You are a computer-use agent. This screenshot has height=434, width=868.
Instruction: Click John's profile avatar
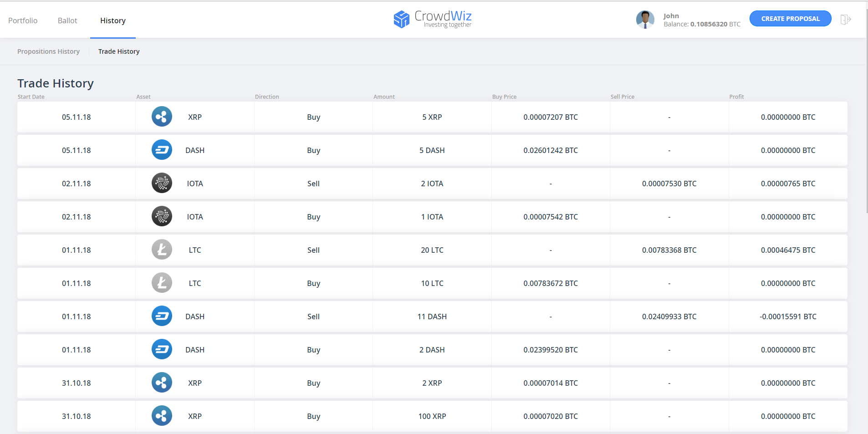click(x=645, y=20)
